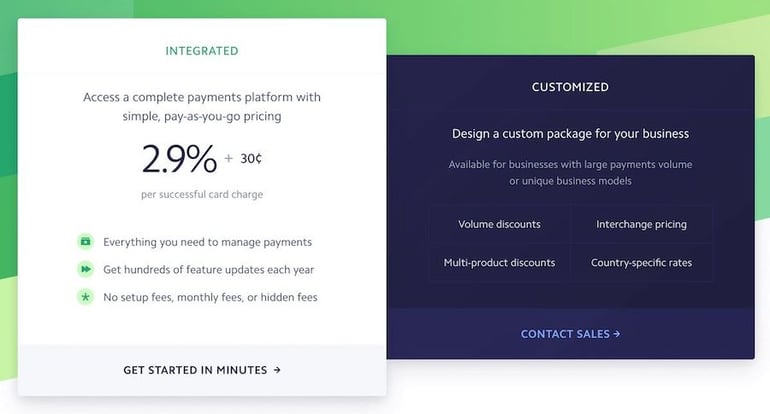Click the 30¢ fee amount

click(251, 159)
